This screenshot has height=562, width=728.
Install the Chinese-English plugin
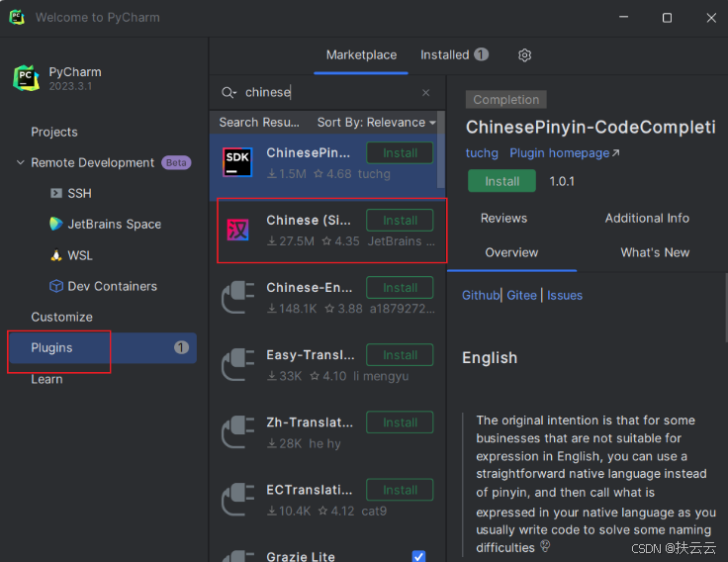(x=400, y=288)
